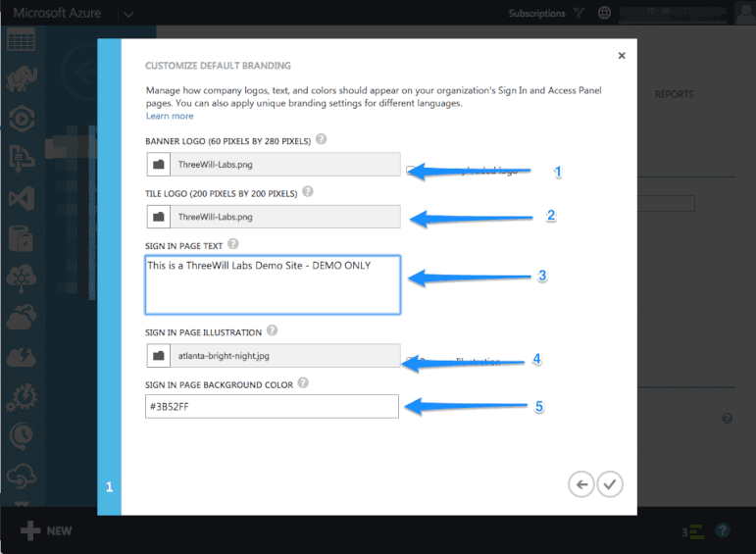
Task: Open the Learn more link
Action: 170,116
